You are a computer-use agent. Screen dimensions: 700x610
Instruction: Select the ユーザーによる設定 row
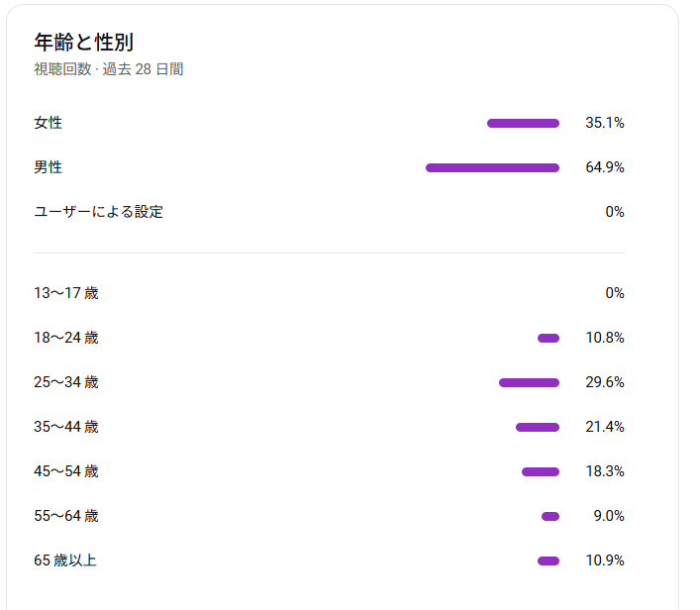(x=329, y=212)
